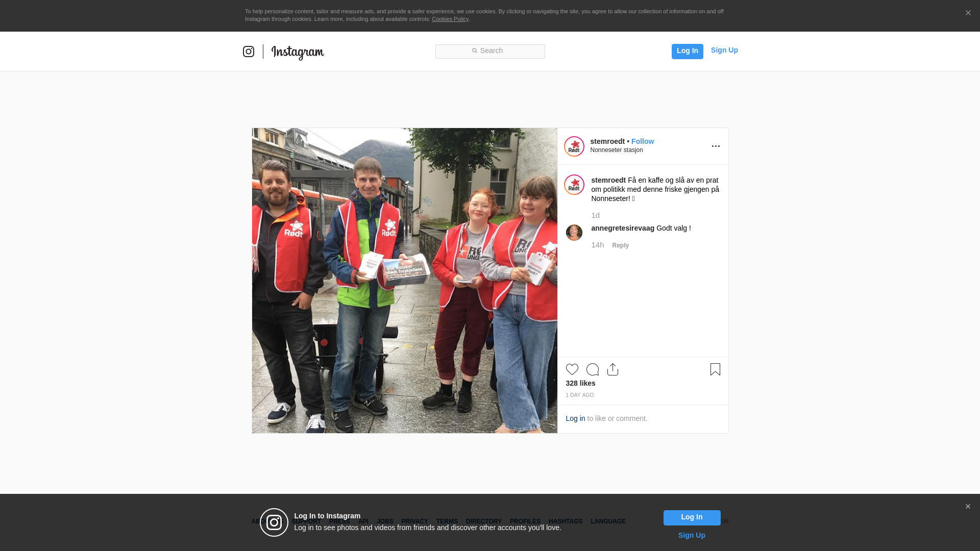Open the API footer link
The image size is (980, 551).
click(363, 522)
